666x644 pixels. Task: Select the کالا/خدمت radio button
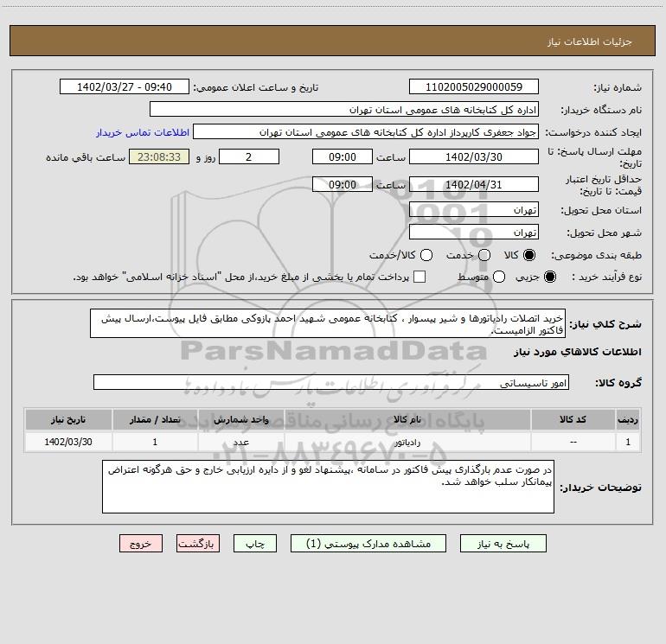pyautogui.click(x=426, y=255)
